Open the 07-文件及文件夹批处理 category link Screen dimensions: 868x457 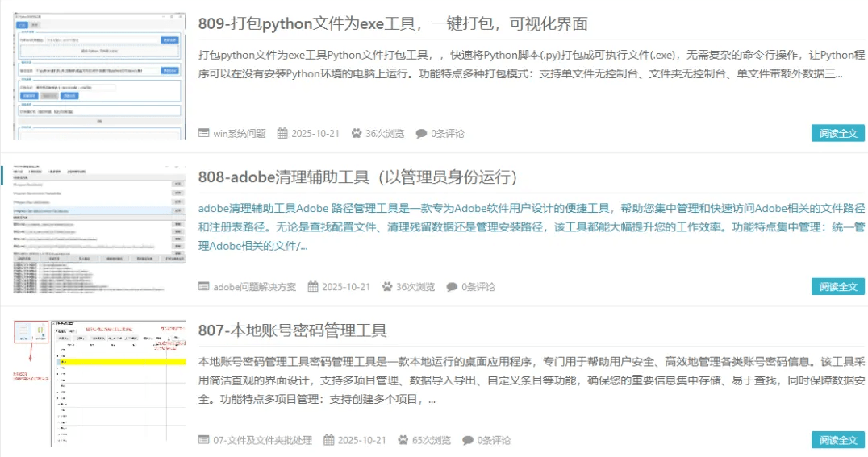click(x=262, y=440)
